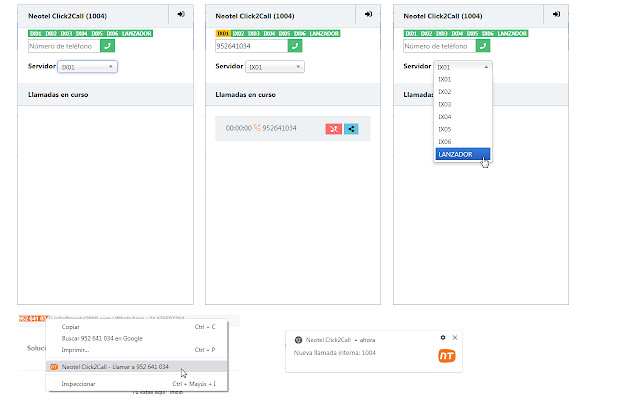Image resolution: width=640 pixels, height=400 pixels.
Task: Choose Copiar in the context menu
Action: click(137, 327)
